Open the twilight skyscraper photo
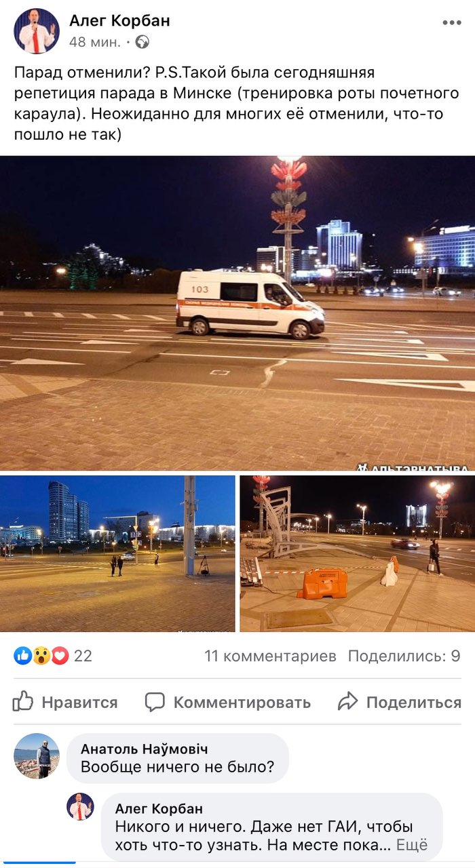475x868 pixels. [117, 553]
